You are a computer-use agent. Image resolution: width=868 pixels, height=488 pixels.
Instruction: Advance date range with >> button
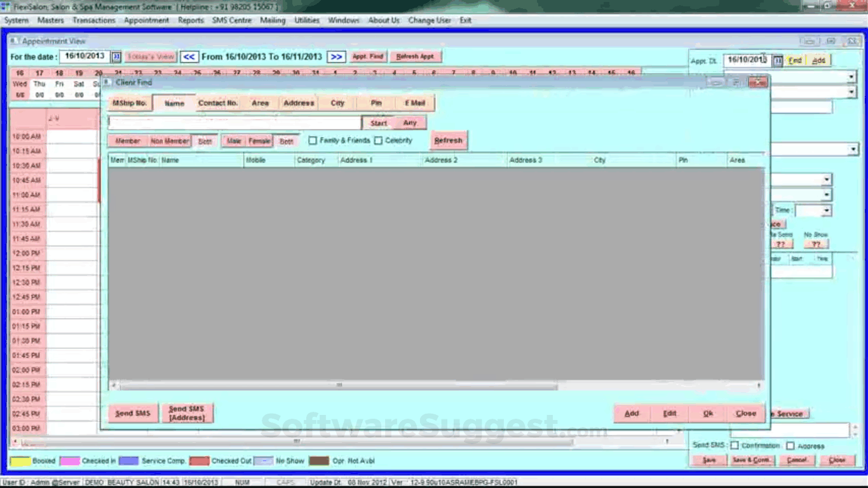[x=336, y=57]
